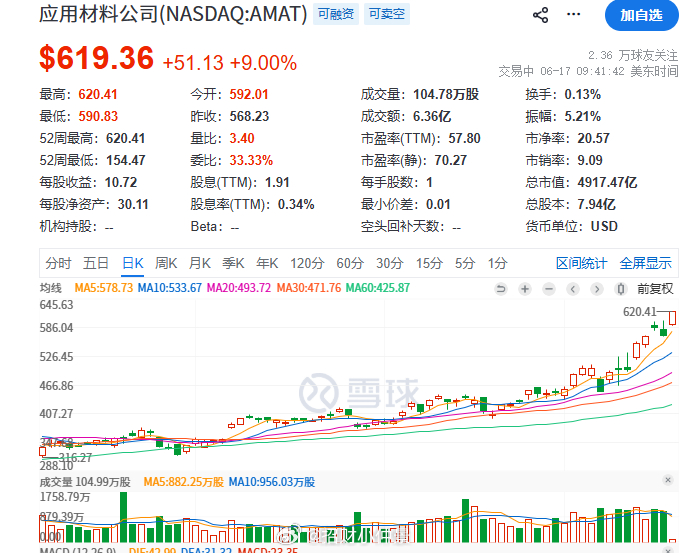Switch to 30分 interval tab
The height and width of the screenshot is (553, 690).
[x=389, y=263]
